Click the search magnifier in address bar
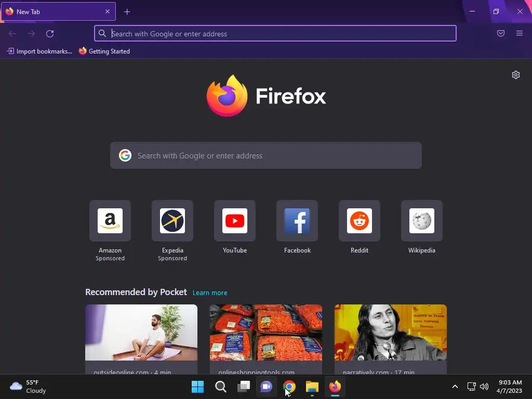The image size is (532, 399). 102,33
